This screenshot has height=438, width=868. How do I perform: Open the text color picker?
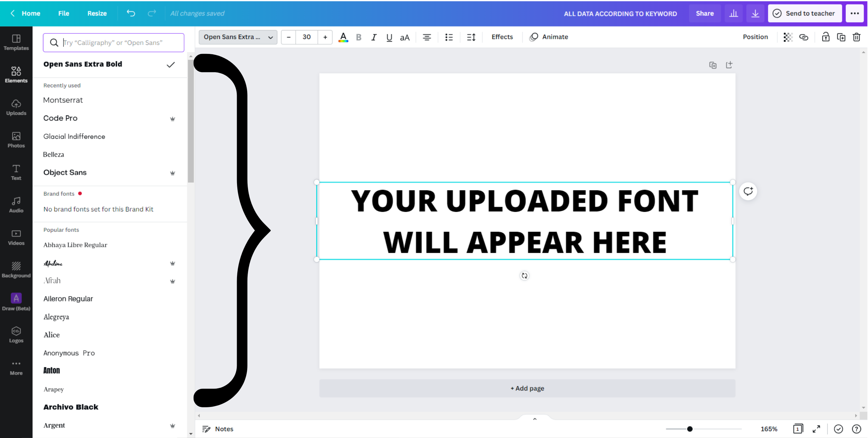(343, 37)
